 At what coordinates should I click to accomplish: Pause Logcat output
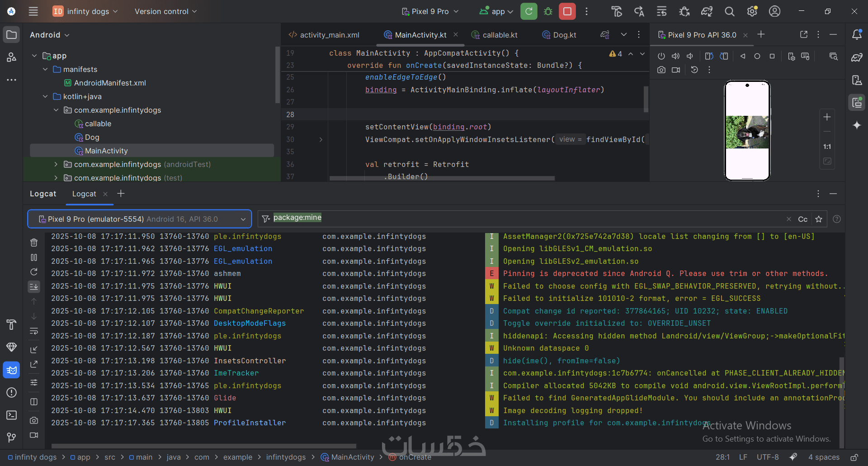point(34,257)
